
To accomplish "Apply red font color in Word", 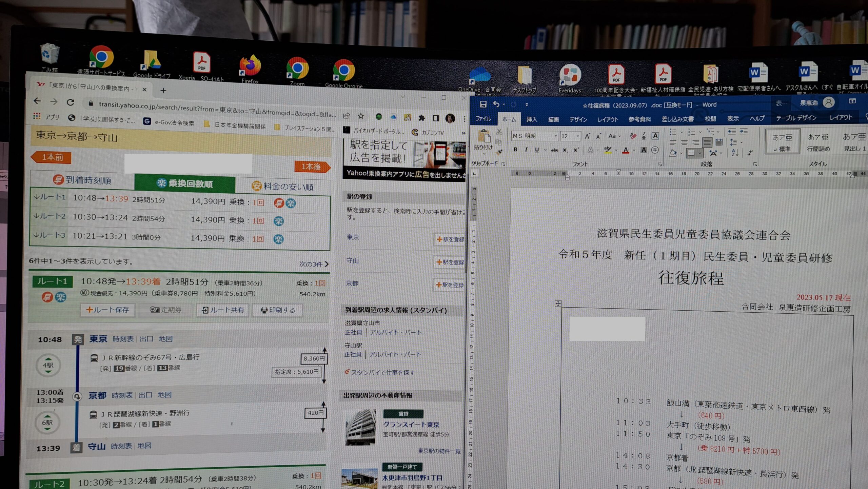I will pos(626,150).
